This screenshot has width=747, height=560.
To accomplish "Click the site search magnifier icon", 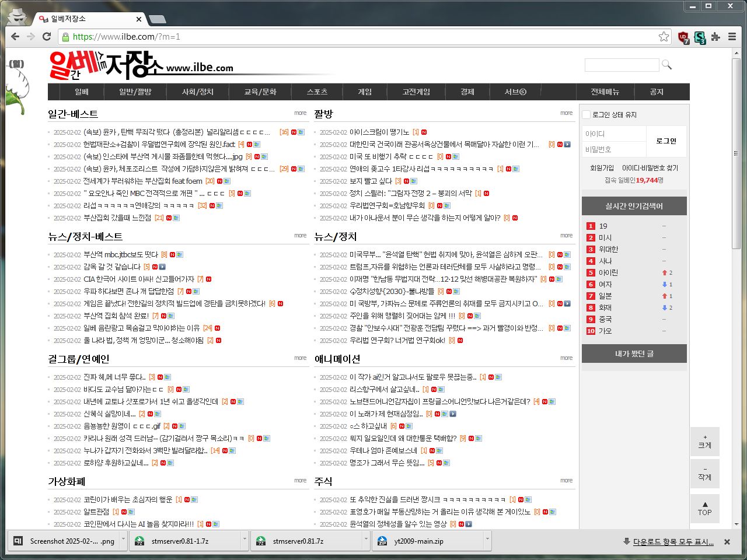I will [667, 65].
